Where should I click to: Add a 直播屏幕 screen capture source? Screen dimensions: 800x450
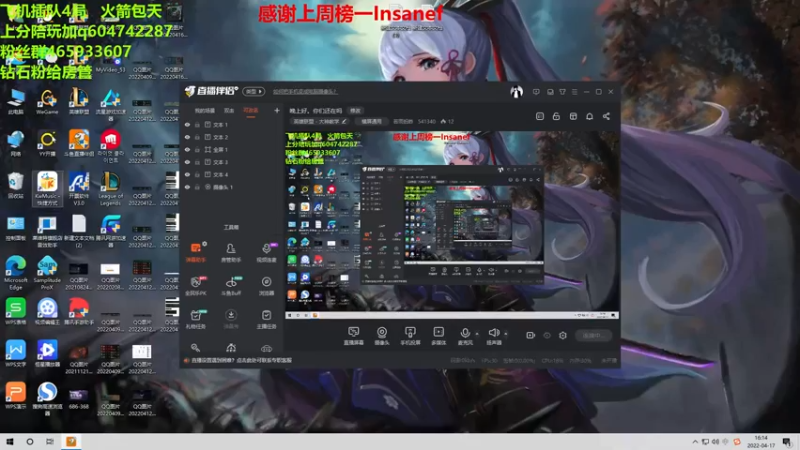click(x=353, y=336)
